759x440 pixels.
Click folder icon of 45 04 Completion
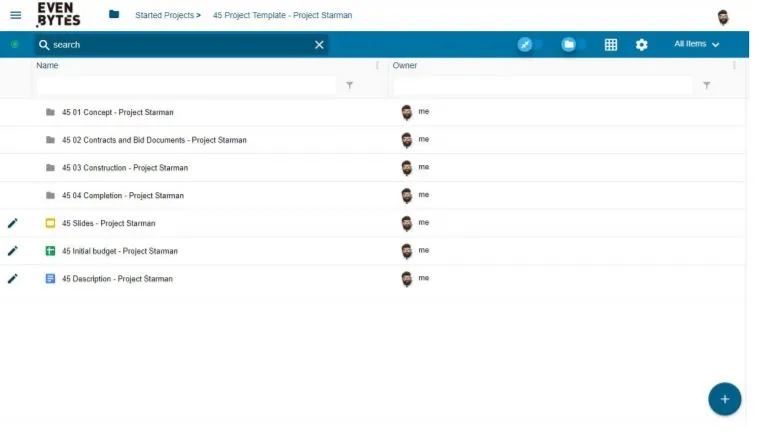click(50, 196)
